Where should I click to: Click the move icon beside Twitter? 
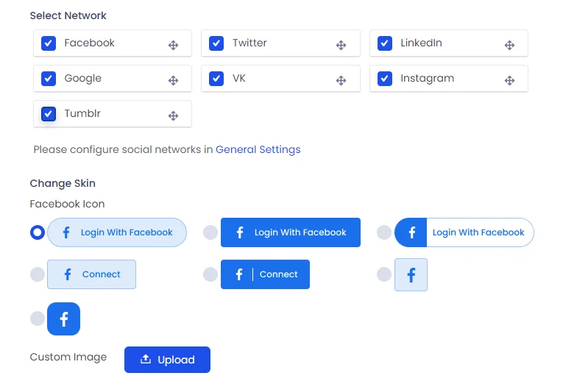coord(341,45)
